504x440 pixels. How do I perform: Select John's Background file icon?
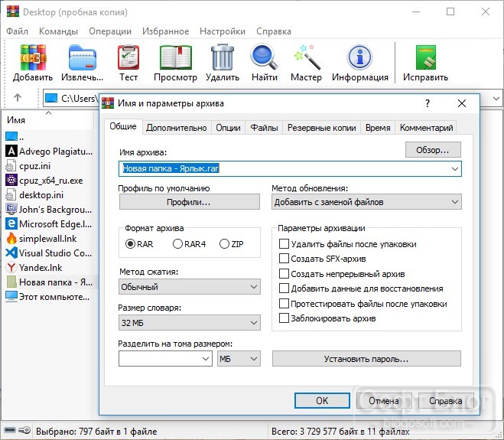[x=11, y=209]
